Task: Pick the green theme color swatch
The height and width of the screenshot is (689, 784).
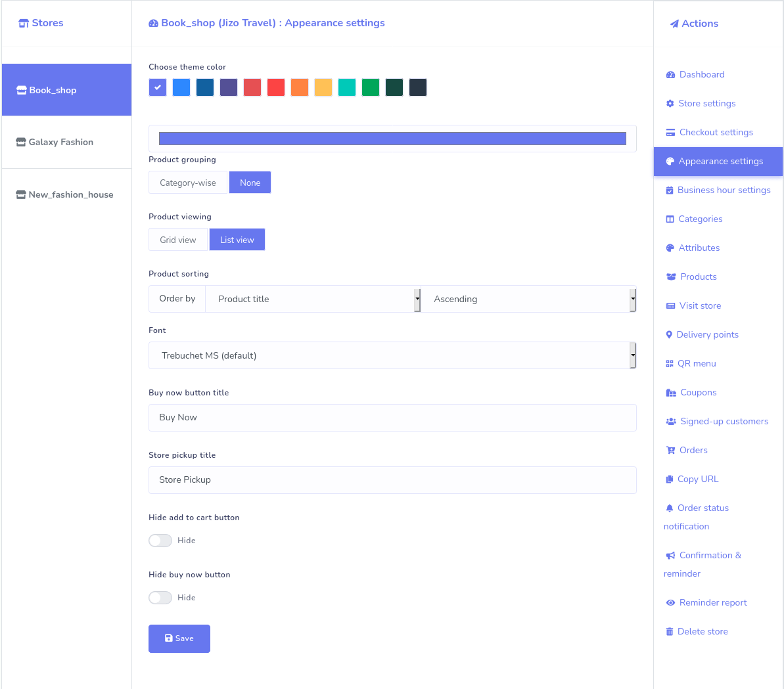Action: point(371,87)
